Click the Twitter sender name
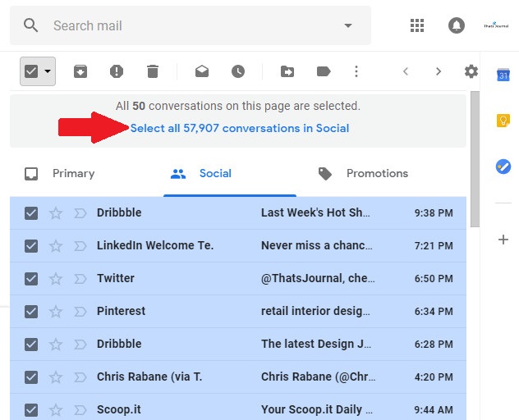The height and width of the screenshot is (420, 519). pos(116,278)
